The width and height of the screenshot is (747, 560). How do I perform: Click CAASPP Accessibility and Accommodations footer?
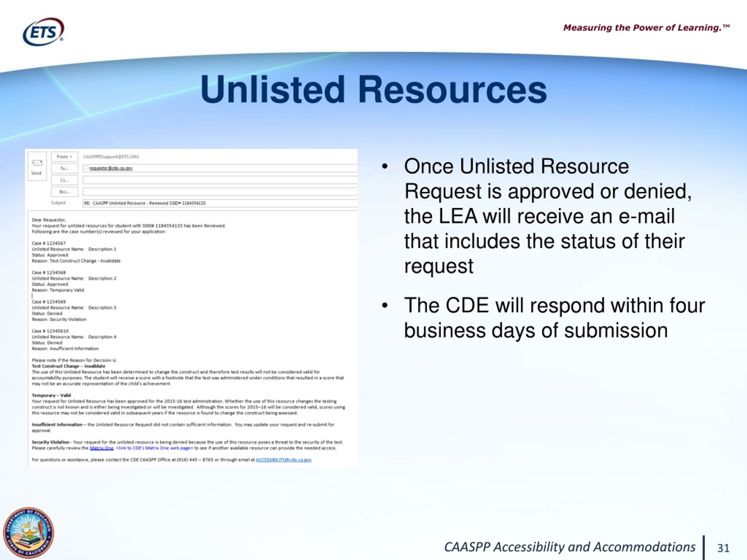point(570,547)
